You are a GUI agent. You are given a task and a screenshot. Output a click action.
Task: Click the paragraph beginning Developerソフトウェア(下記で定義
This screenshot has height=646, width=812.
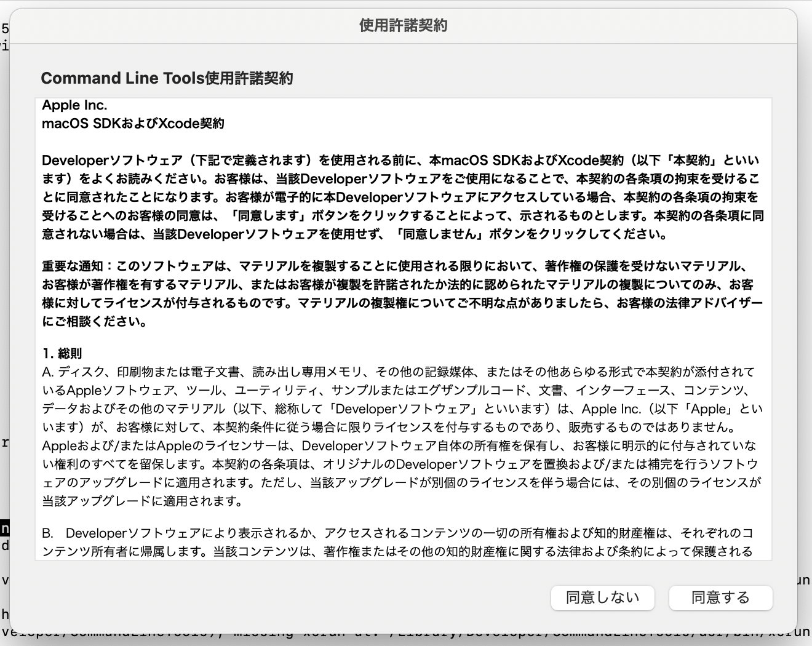point(402,197)
